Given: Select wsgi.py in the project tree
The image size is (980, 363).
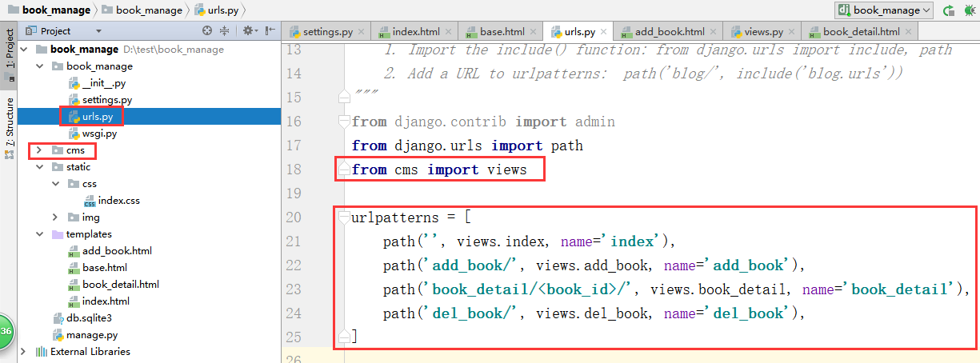Looking at the screenshot, I should click(x=93, y=134).
